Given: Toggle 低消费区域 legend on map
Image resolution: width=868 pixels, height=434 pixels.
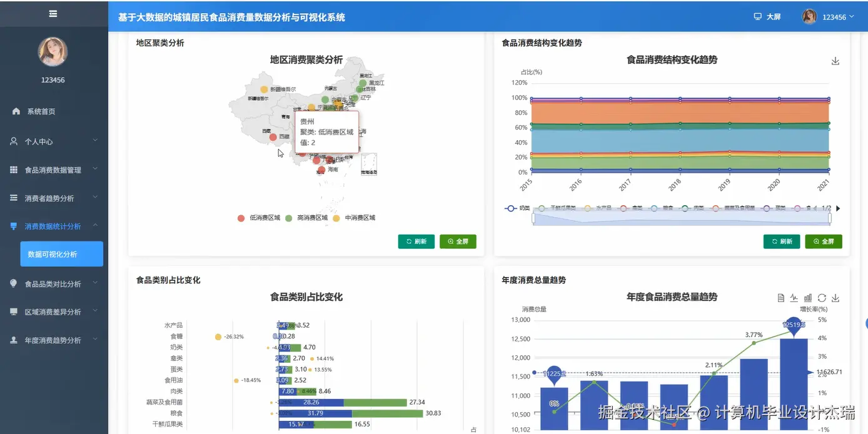Looking at the screenshot, I should pos(258,218).
